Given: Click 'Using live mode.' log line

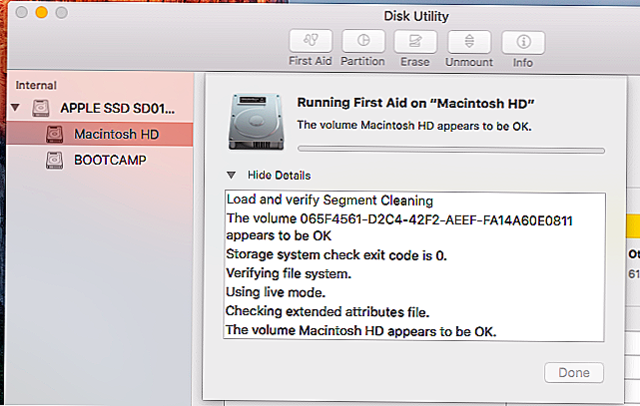Looking at the screenshot, I should pyautogui.click(x=276, y=293).
